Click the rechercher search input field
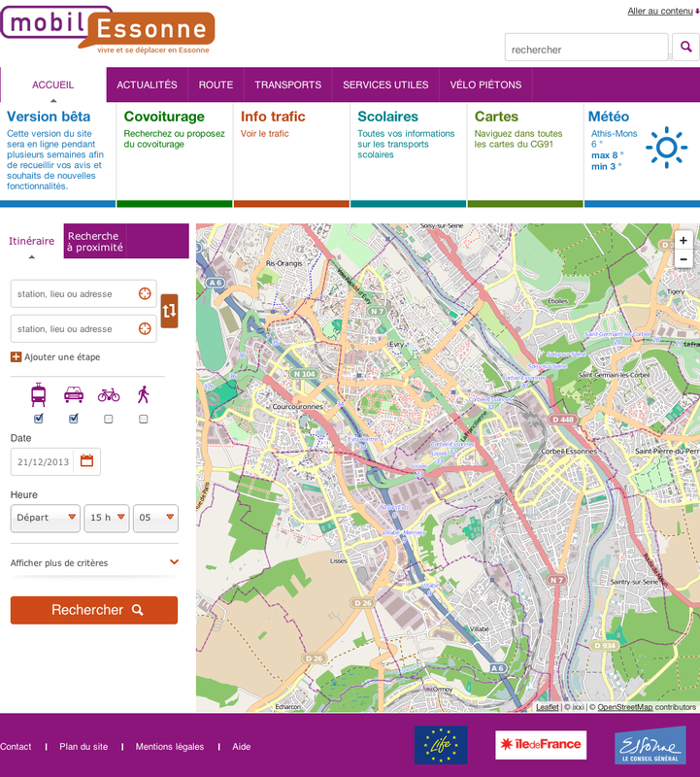Screen dimensions: 700x777 [x=586, y=49]
